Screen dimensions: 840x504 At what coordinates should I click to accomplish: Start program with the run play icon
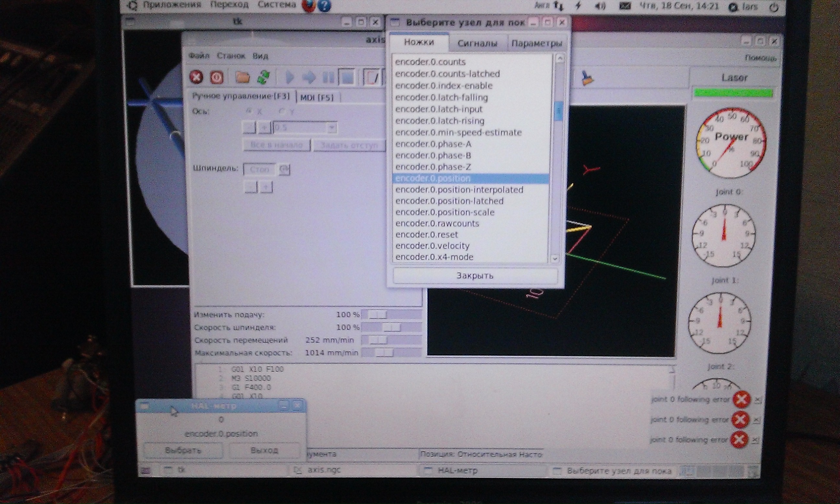click(x=289, y=77)
